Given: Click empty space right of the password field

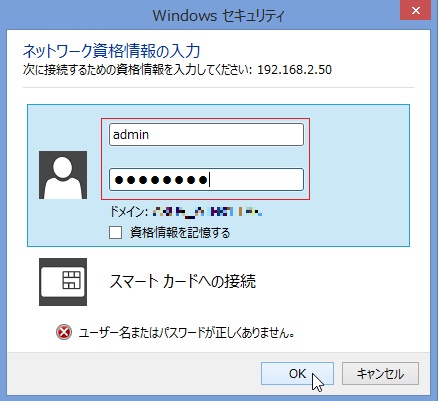Looking at the screenshot, I should pyautogui.click(x=358, y=180).
